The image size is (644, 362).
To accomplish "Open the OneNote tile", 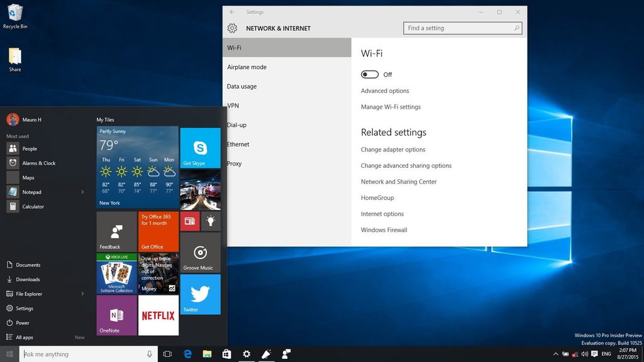I will [116, 315].
